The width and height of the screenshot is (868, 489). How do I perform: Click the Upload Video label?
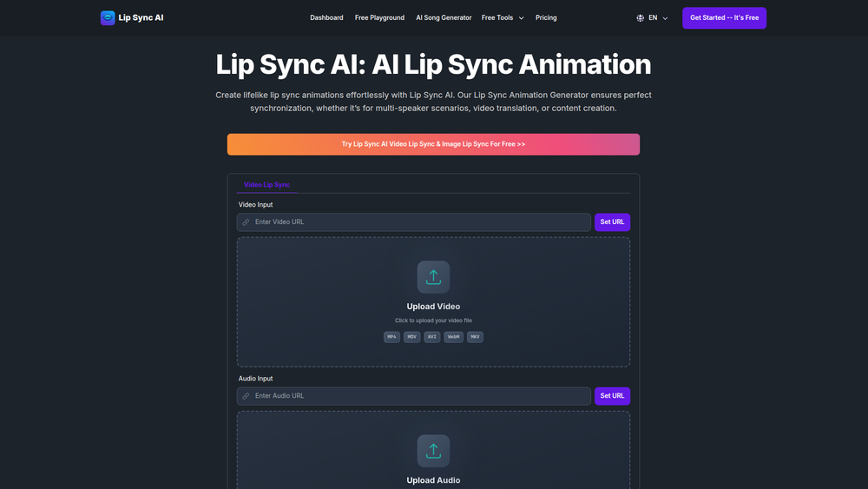[x=433, y=307]
